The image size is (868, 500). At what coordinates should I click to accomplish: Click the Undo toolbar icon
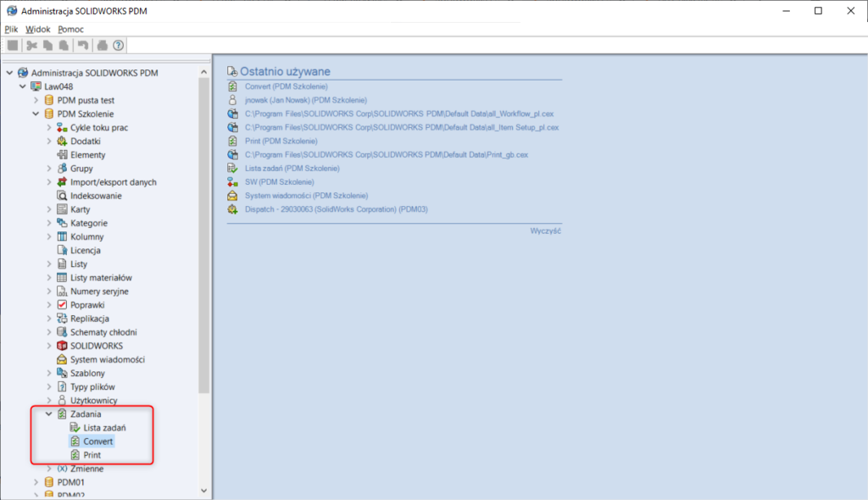click(82, 46)
